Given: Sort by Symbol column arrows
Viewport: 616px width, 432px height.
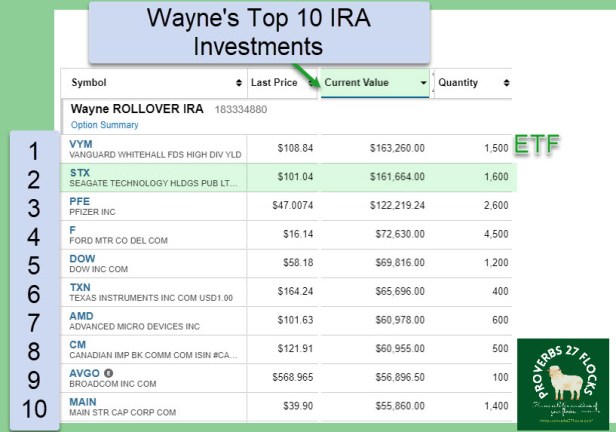Looking at the screenshot, I should click(238, 83).
